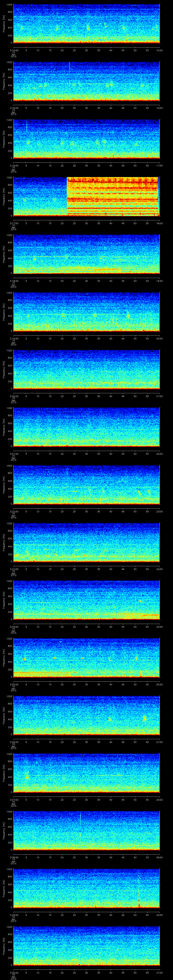Click the spectrogram panel starting at 3:20:00
This screenshot has height=980, width=173.
86,370
